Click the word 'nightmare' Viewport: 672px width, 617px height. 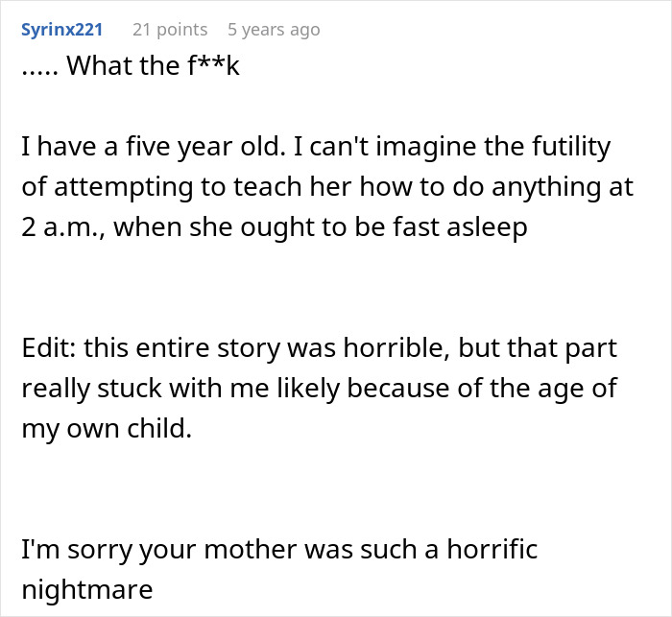point(87,590)
